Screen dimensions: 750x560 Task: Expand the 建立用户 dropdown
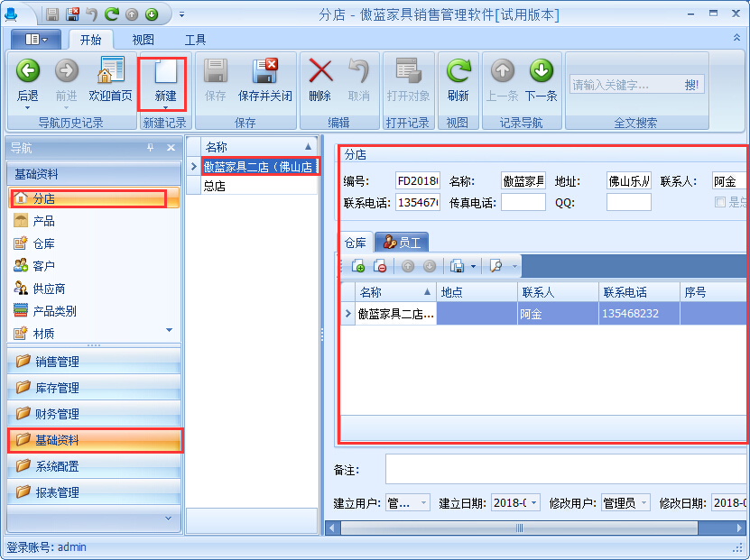click(423, 503)
